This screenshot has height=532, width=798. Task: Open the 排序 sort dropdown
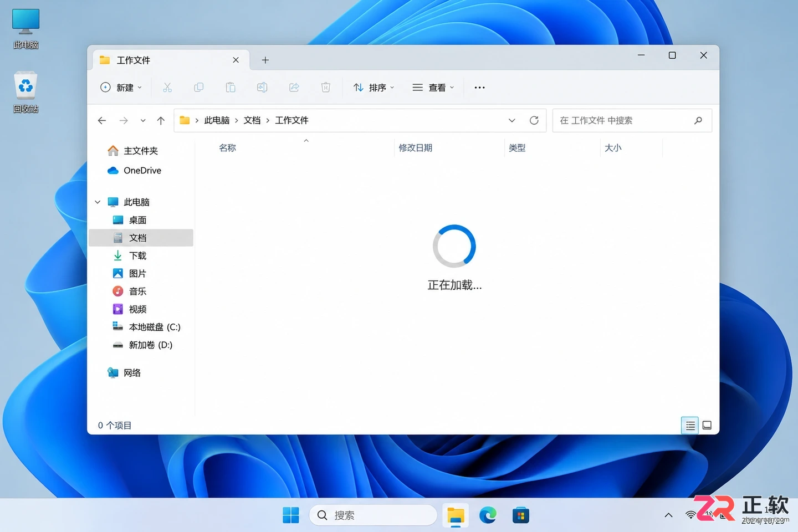[x=374, y=88]
